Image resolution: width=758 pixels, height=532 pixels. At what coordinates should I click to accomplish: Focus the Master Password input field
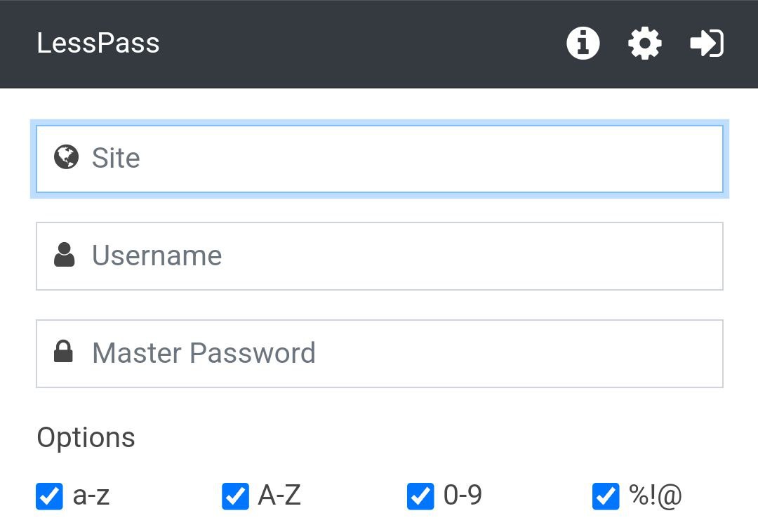point(380,353)
